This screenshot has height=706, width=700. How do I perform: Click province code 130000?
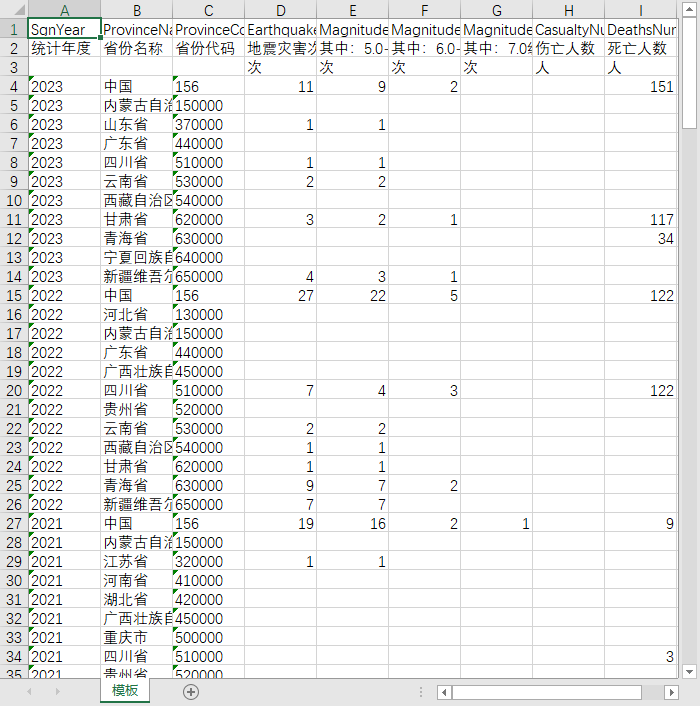[208, 314]
